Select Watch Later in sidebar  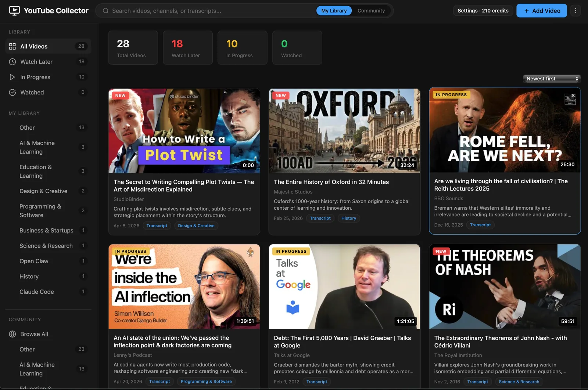coord(48,62)
